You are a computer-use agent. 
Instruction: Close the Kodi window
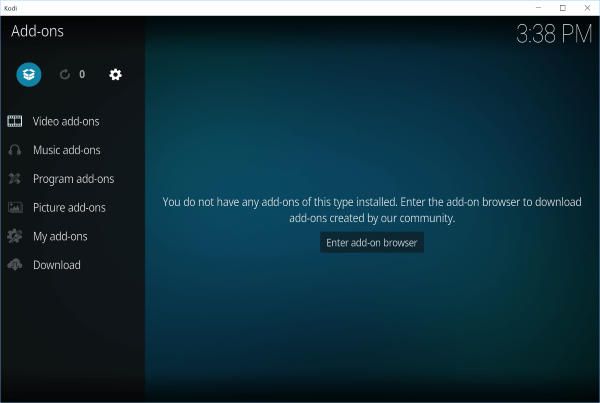[586, 7]
